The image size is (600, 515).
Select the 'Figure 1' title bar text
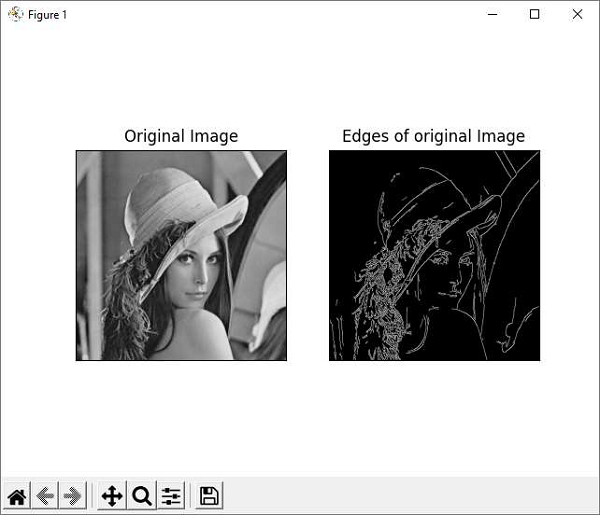coord(47,15)
